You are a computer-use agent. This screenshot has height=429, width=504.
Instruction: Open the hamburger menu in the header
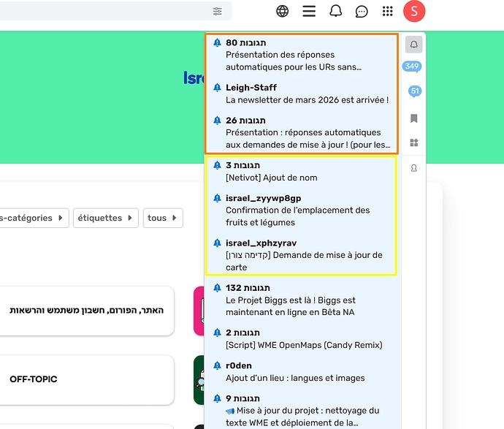point(309,11)
